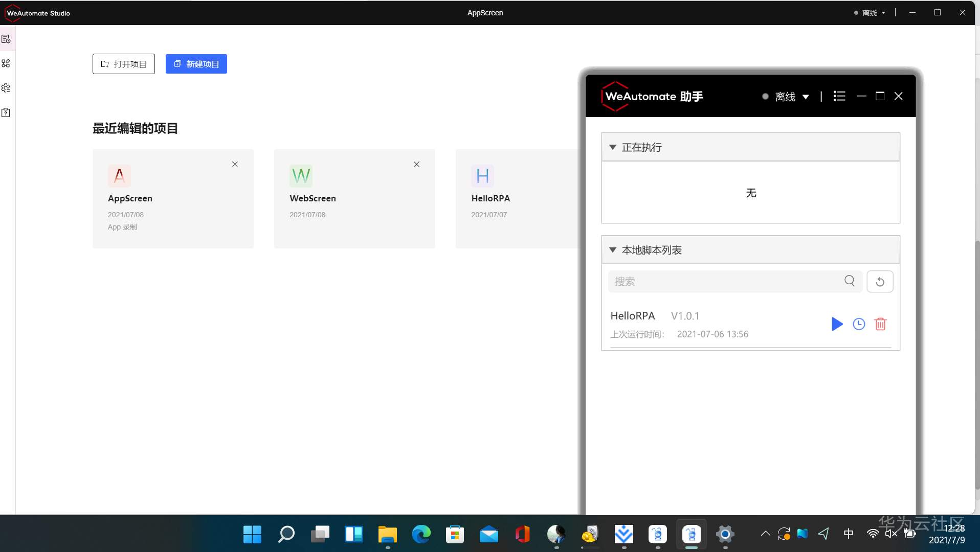Click the muted volume tray icon
Image resolution: width=980 pixels, height=552 pixels.
(891, 534)
